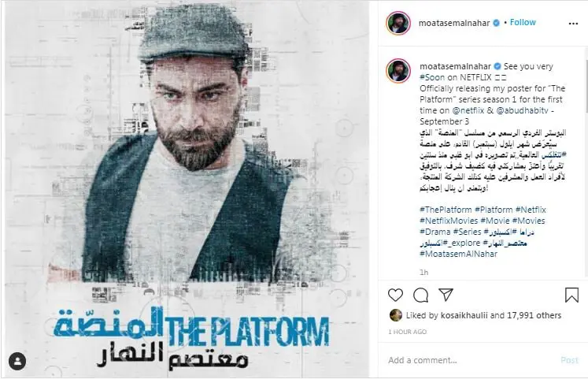This screenshot has width=588, height=379.
Task: Open kosaikhaulii's small liker avatar
Action: tap(396, 315)
